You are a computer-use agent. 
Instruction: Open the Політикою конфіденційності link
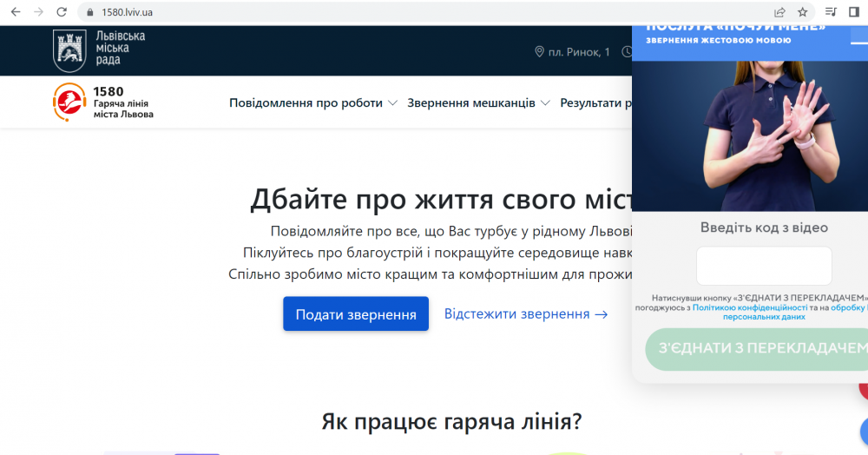point(750,307)
